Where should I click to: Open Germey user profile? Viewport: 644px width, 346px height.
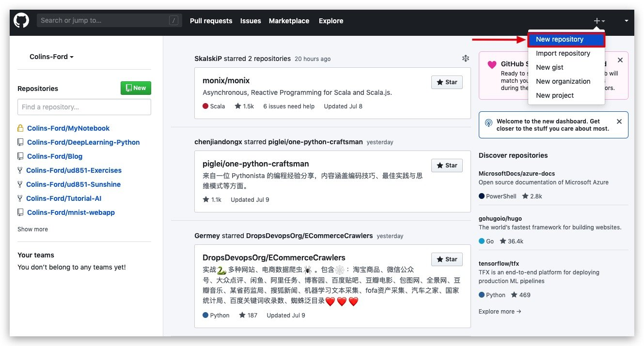[x=207, y=236]
